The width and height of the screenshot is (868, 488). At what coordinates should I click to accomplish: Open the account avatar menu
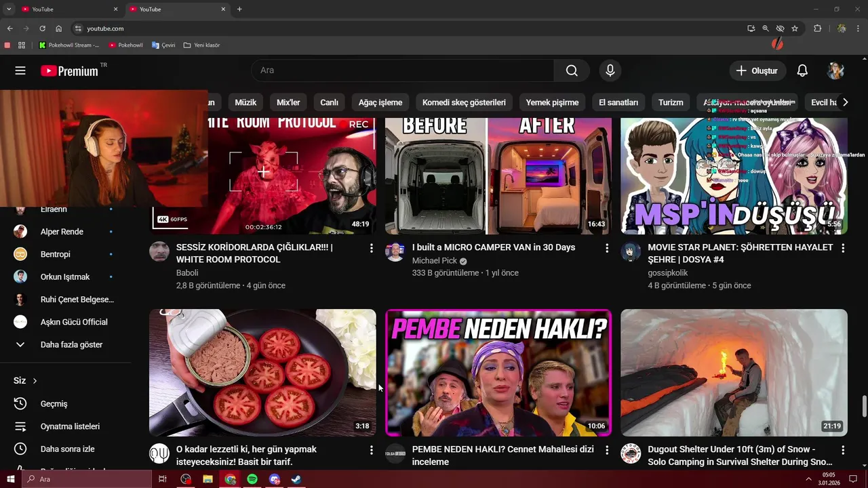[835, 70]
